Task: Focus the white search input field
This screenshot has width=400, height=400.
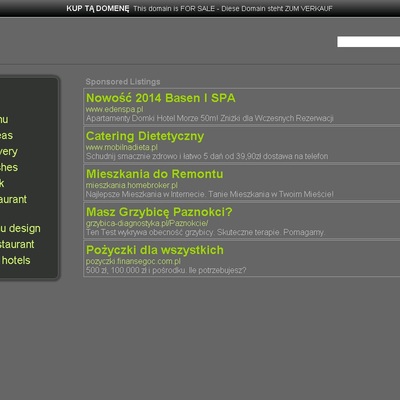Action: coord(369,42)
